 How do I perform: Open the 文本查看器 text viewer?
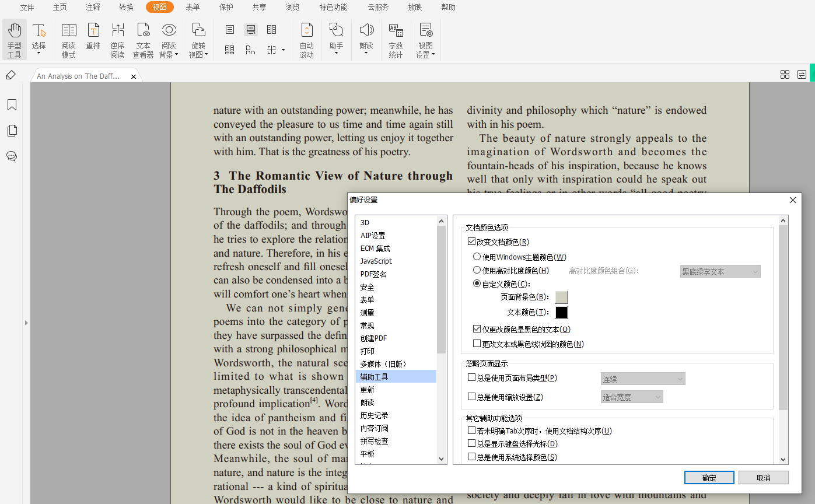pos(143,40)
